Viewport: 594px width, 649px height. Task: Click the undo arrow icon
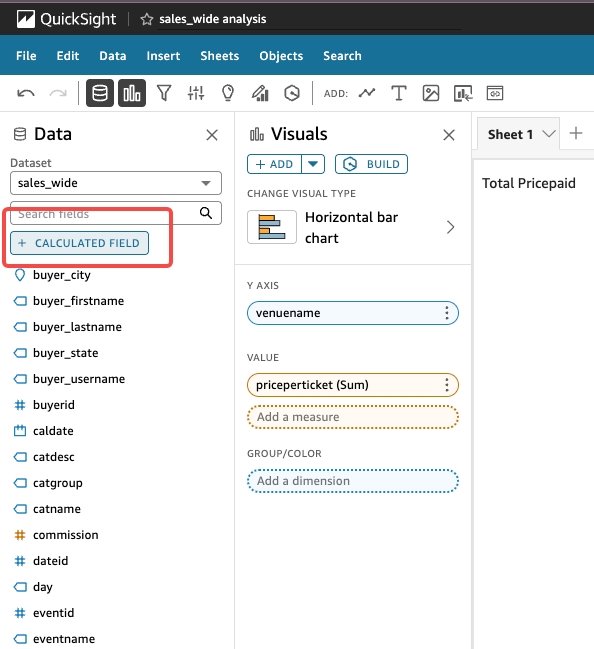click(26, 93)
